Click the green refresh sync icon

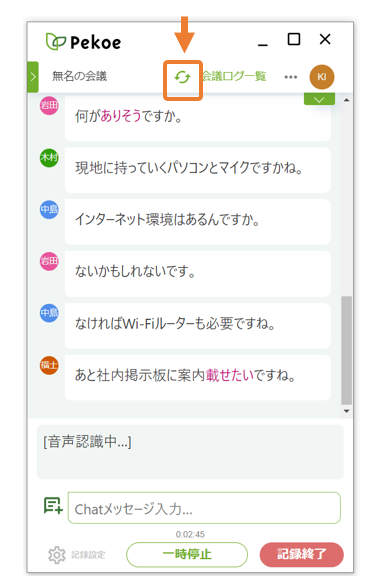click(x=182, y=77)
